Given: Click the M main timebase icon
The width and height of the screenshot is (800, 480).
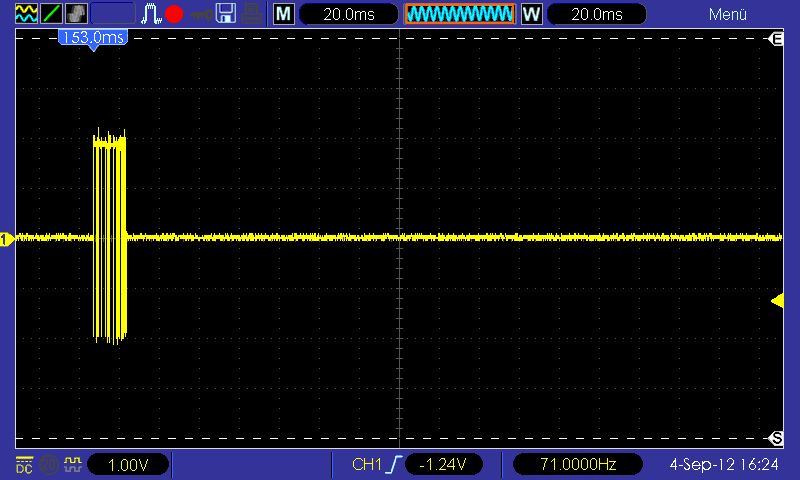Looking at the screenshot, I should 284,14.
